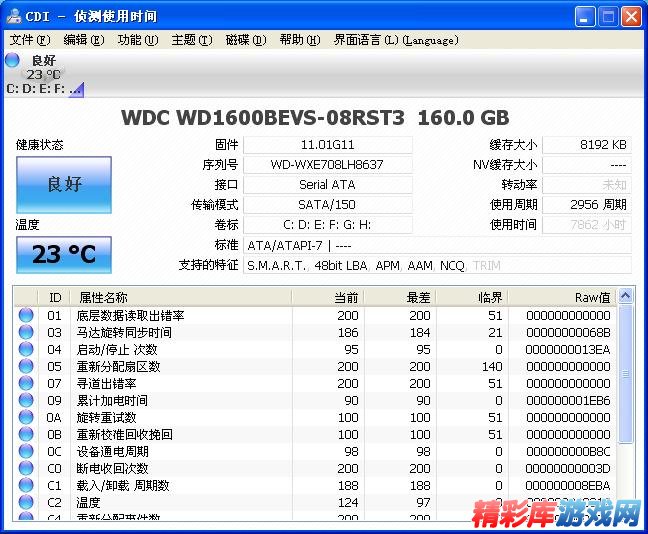Click the 良好 health status button
This screenshot has width=648, height=534.
tap(64, 184)
